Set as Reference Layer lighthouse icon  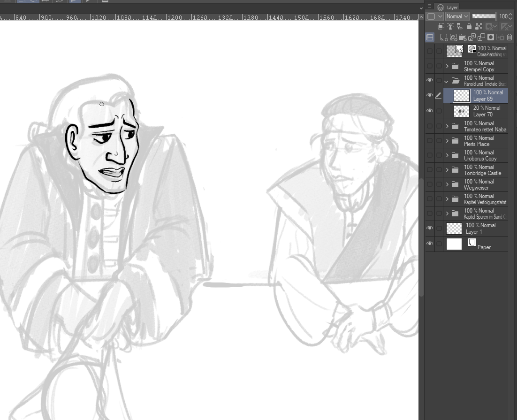450,27
